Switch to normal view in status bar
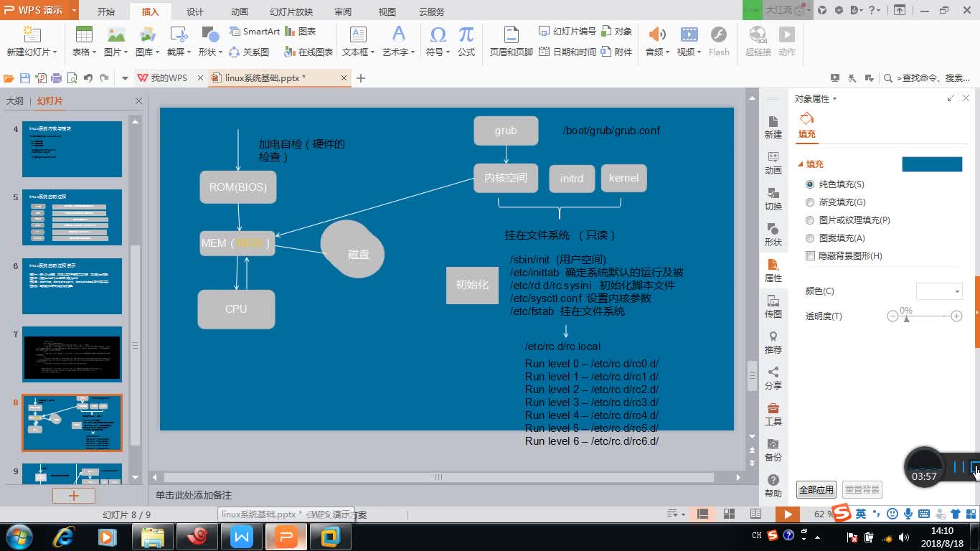Viewport: 980px width, 551px height. pyautogui.click(x=703, y=514)
